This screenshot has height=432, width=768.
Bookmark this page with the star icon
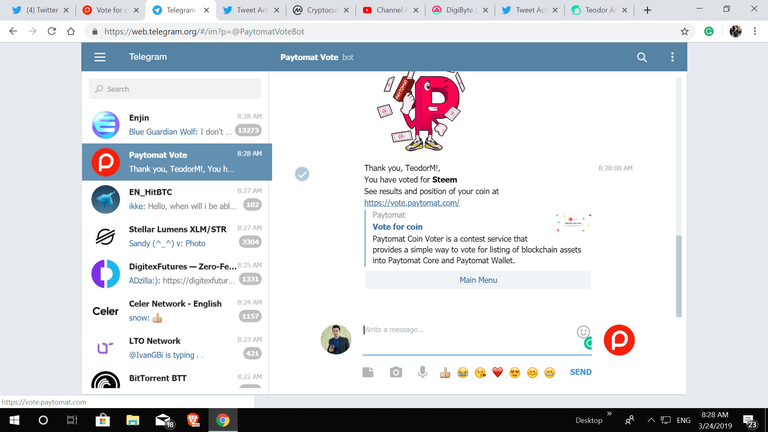coord(684,31)
